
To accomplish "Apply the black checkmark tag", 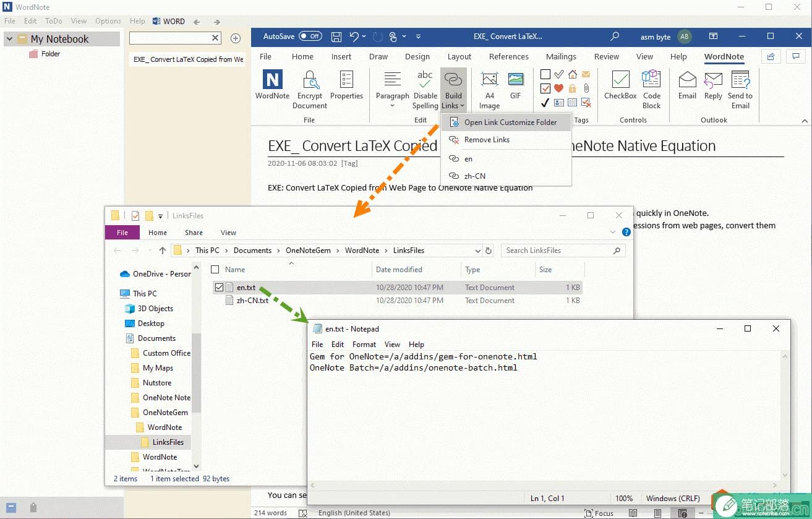I will 545,103.
